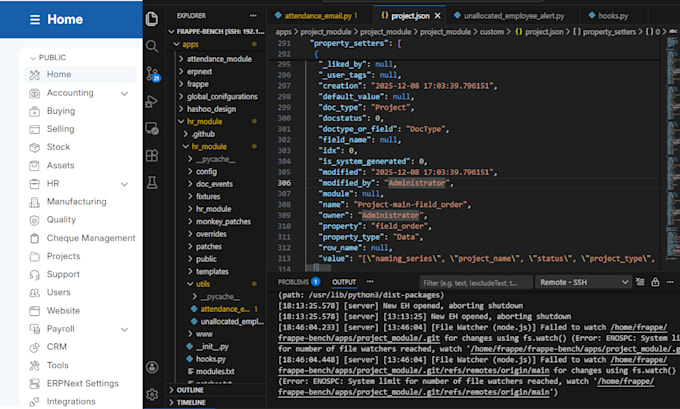
Task: Open the Tools workspace icon
Action: [x=34, y=365]
